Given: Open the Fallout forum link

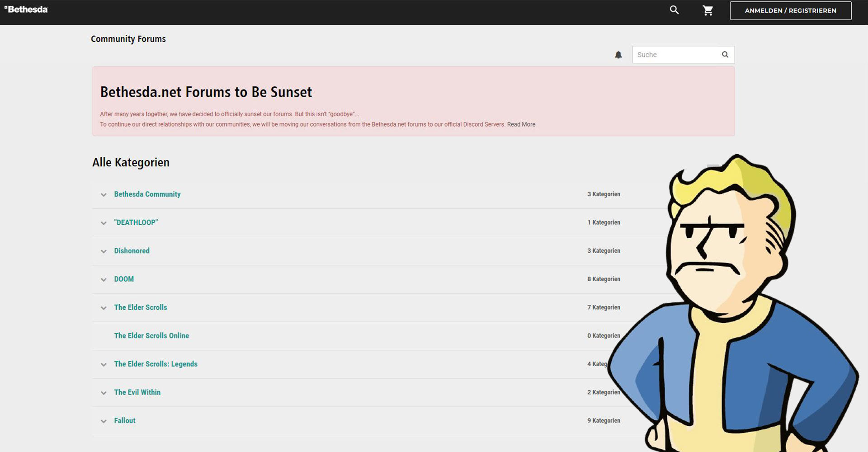Looking at the screenshot, I should coord(124,420).
